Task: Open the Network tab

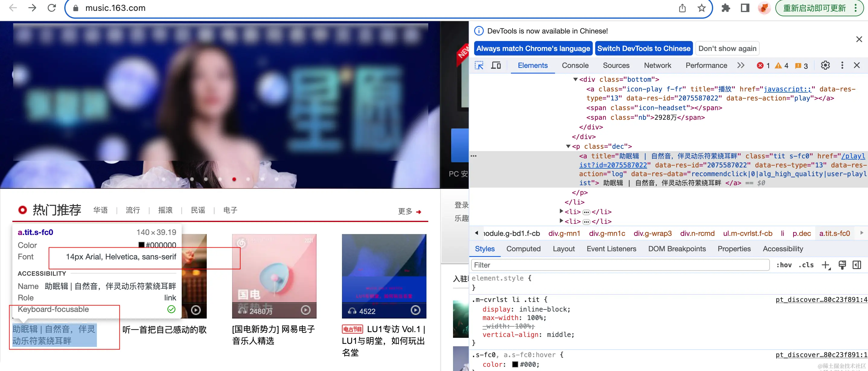Action: click(657, 65)
